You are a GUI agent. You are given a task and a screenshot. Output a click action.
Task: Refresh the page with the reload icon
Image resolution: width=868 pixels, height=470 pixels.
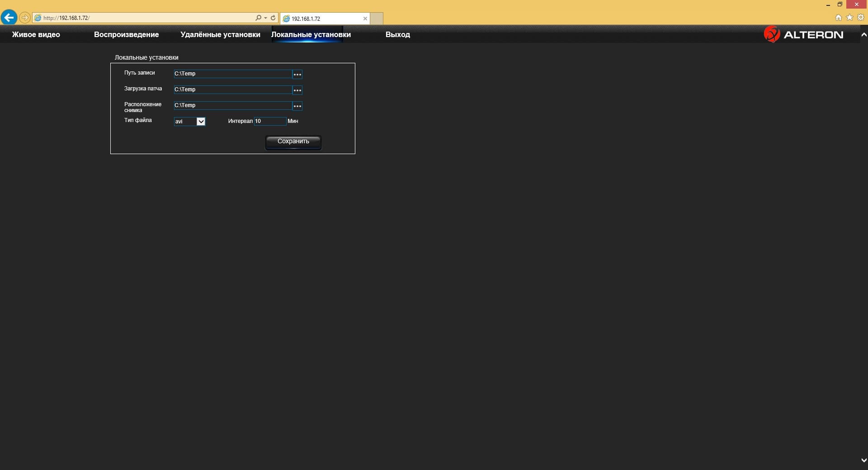(x=273, y=18)
